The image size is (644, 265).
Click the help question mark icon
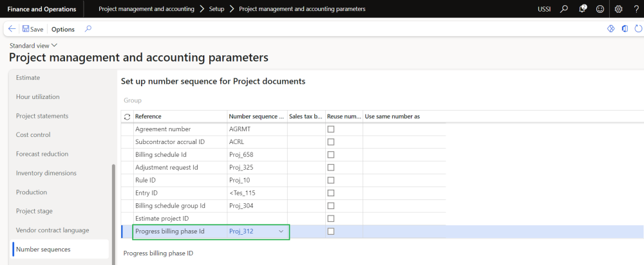[x=636, y=9]
